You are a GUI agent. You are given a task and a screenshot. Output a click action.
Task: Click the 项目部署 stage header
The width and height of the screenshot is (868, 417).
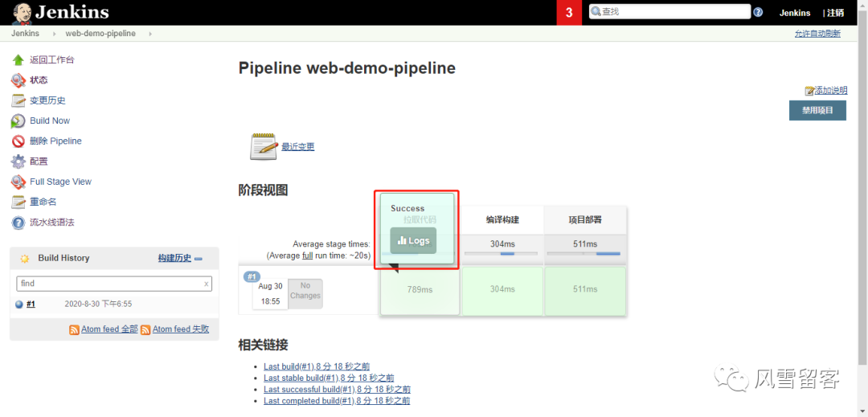[x=585, y=220]
